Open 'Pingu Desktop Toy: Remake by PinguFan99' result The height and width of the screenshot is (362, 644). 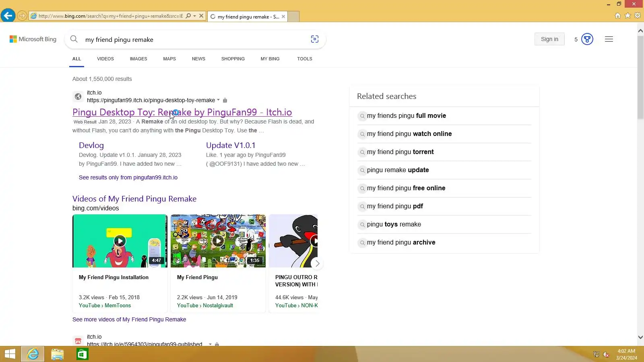182,112
